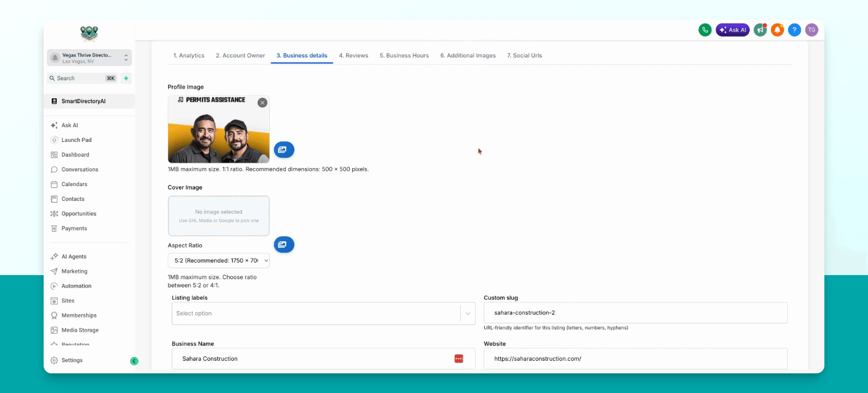This screenshot has height=393, width=868.
Task: Click the profile image media picker button
Action: (x=284, y=150)
